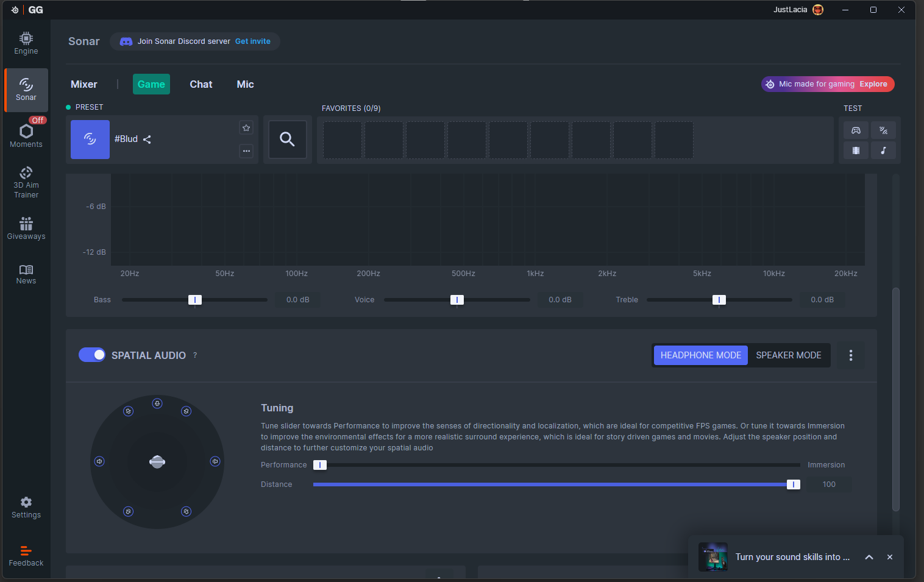Image resolution: width=924 pixels, height=582 pixels.
Task: Select the right side speaker in spatial circle
Action: pyautogui.click(x=215, y=461)
